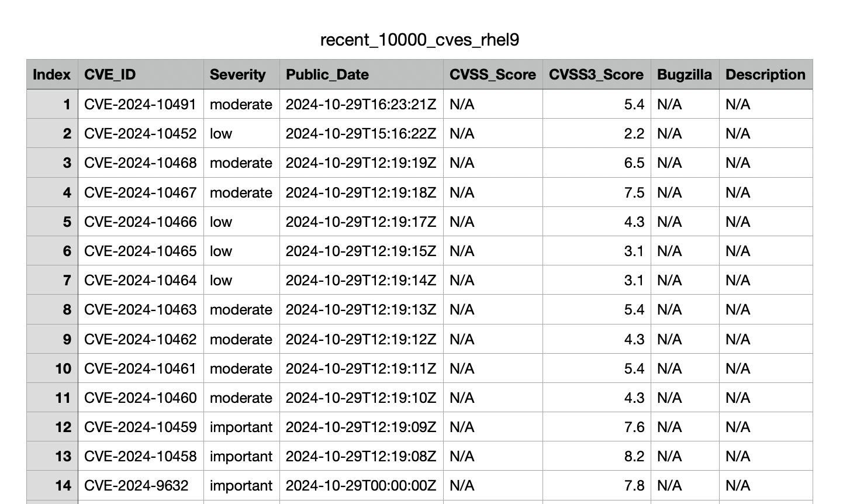Click the severity cell for CVE-2024-10459
The image size is (850, 504).
point(241,427)
